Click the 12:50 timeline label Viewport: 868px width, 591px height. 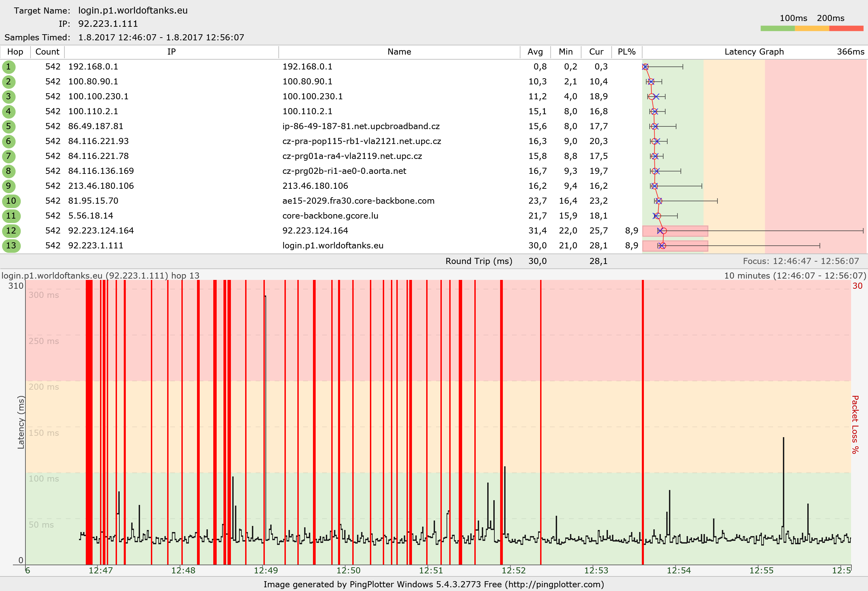[348, 570]
